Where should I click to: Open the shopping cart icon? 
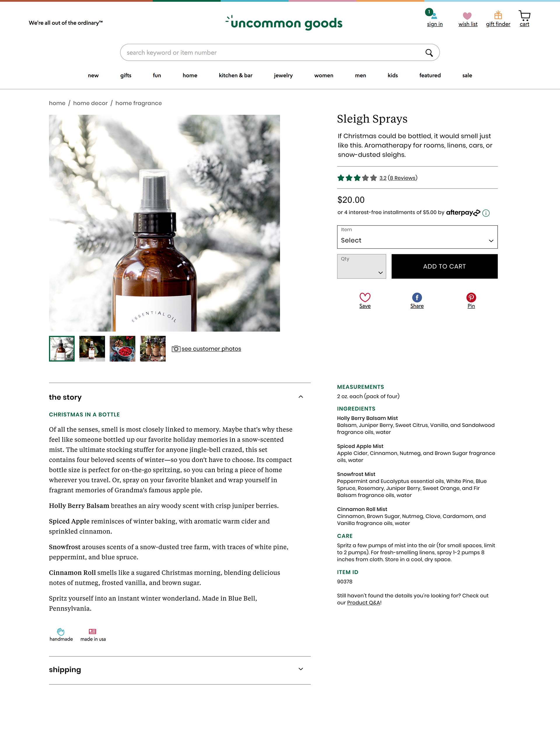(524, 15)
